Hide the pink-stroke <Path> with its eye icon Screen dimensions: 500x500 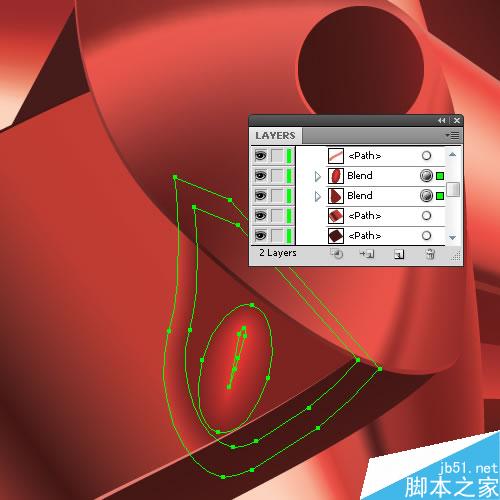(261, 155)
